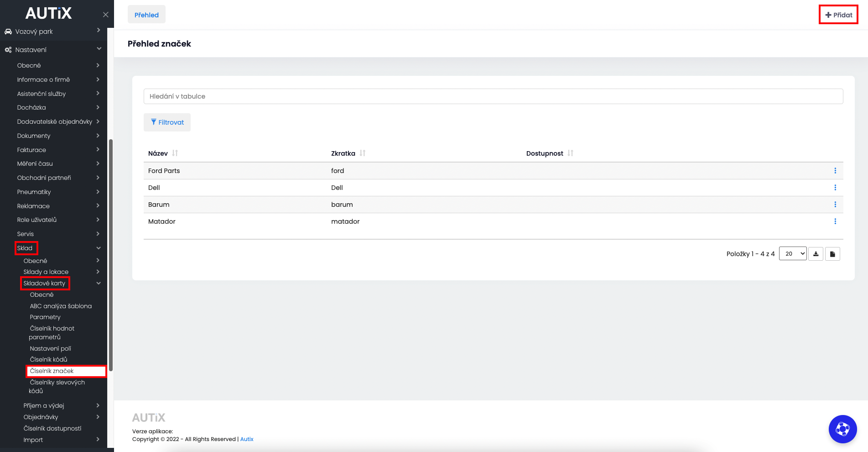
Task: Open Dodavatelské objednávky menu item
Action: pos(55,121)
